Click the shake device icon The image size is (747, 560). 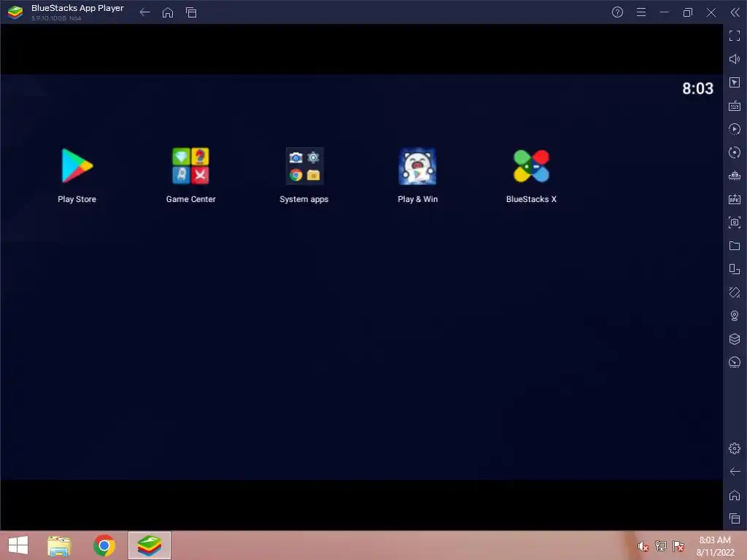pyautogui.click(x=735, y=292)
